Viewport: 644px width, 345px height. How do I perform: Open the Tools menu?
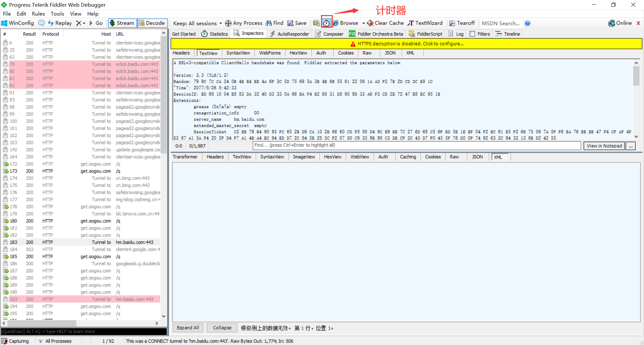pos(57,14)
